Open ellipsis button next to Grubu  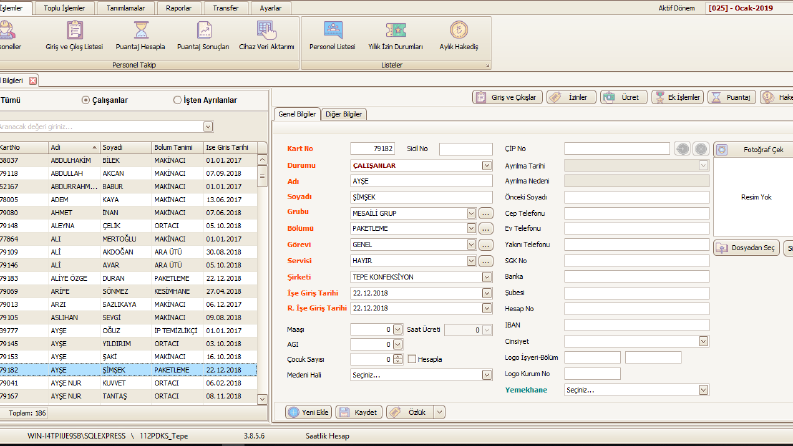click(x=486, y=213)
